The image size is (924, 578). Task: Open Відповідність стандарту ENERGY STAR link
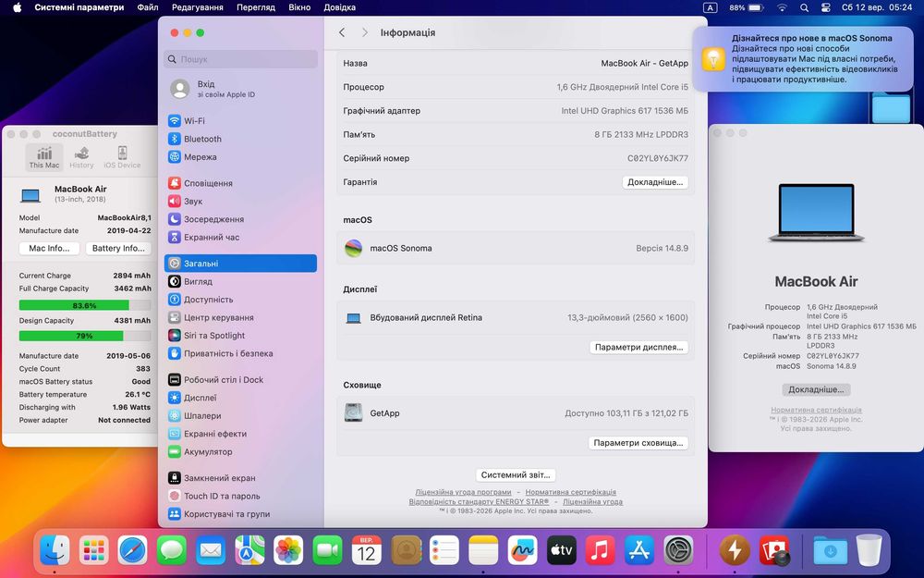[x=479, y=502]
